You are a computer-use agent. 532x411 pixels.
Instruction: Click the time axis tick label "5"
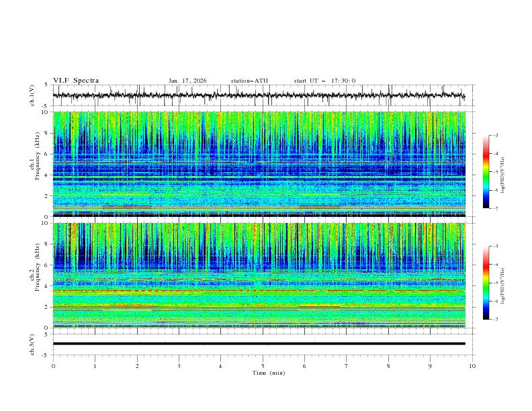[263, 366]
